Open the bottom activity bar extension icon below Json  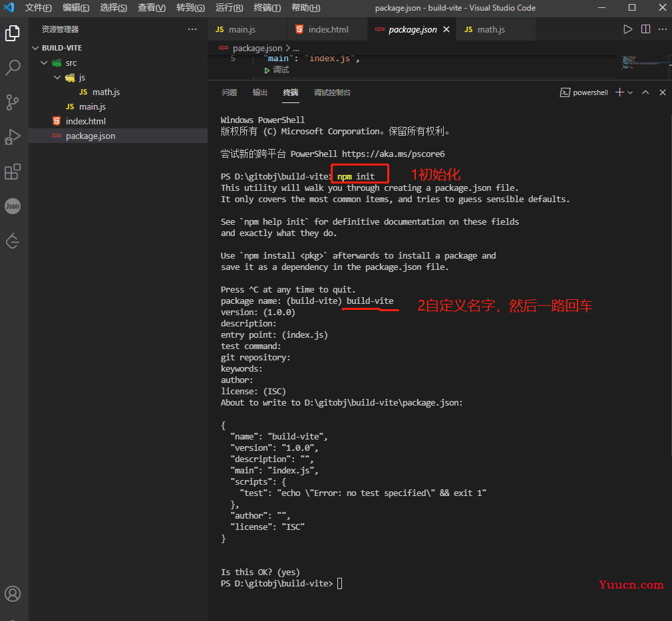[x=13, y=241]
